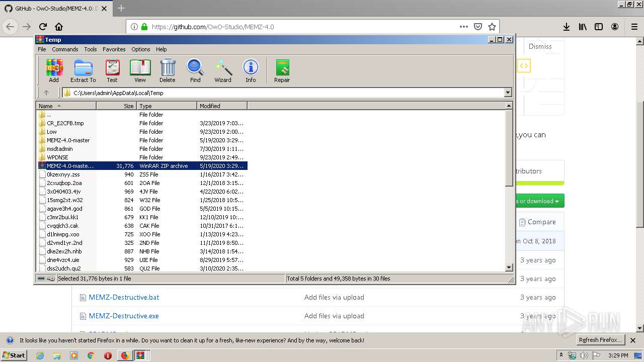Open the Favorites menu
Viewport: 644px width, 362px height.
point(114,49)
